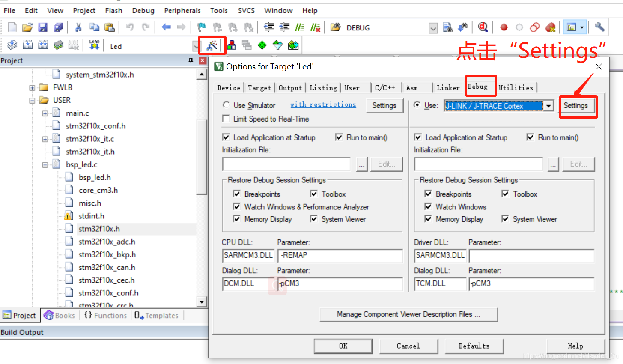Open the J-LINK / J-TRACE Cortex debugger dropdown
The height and width of the screenshot is (364, 623).
[548, 106]
